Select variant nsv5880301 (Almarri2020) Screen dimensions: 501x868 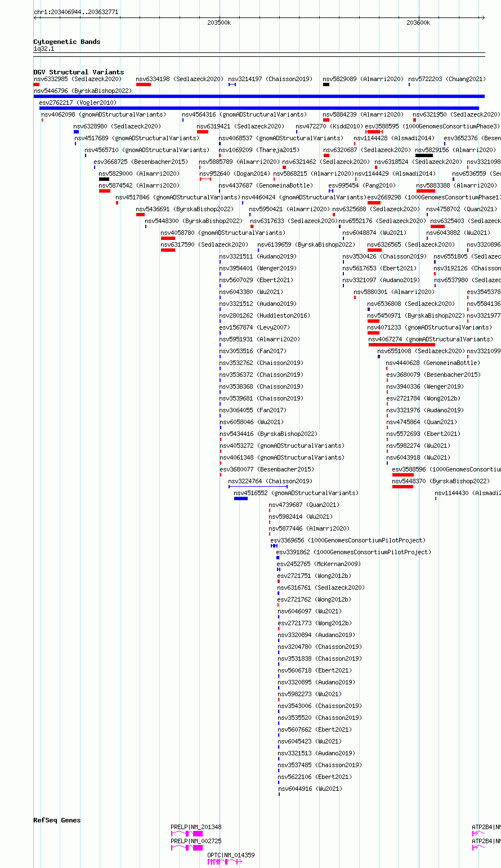394,292
